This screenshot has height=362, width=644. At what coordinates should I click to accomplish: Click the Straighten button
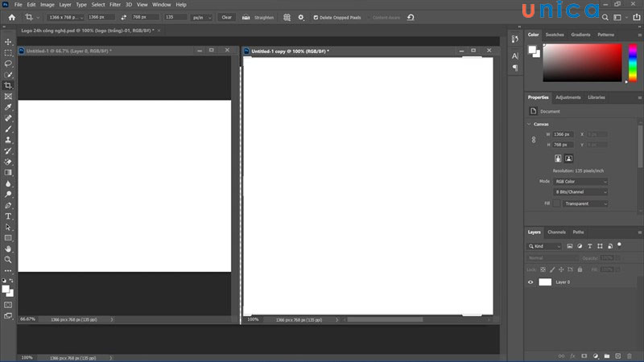click(258, 17)
